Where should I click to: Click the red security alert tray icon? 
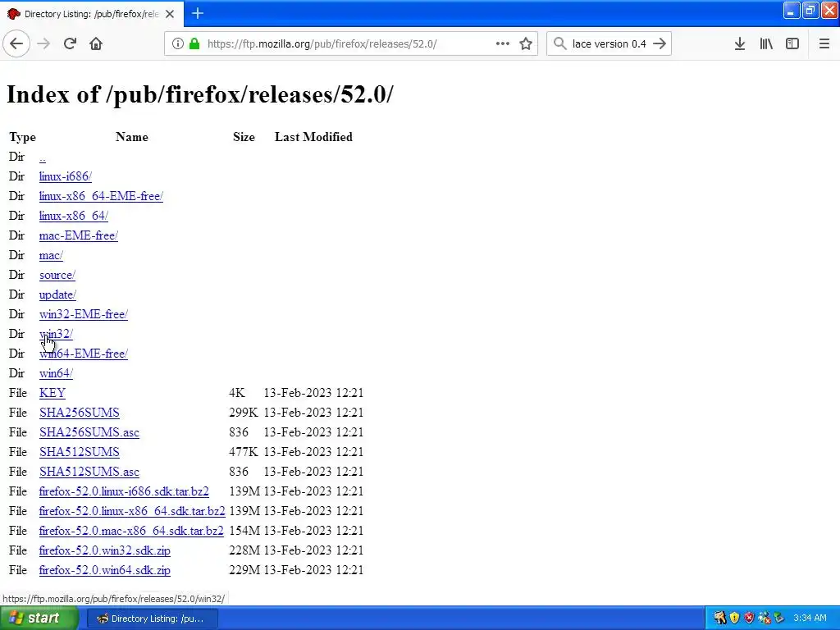pos(749,619)
